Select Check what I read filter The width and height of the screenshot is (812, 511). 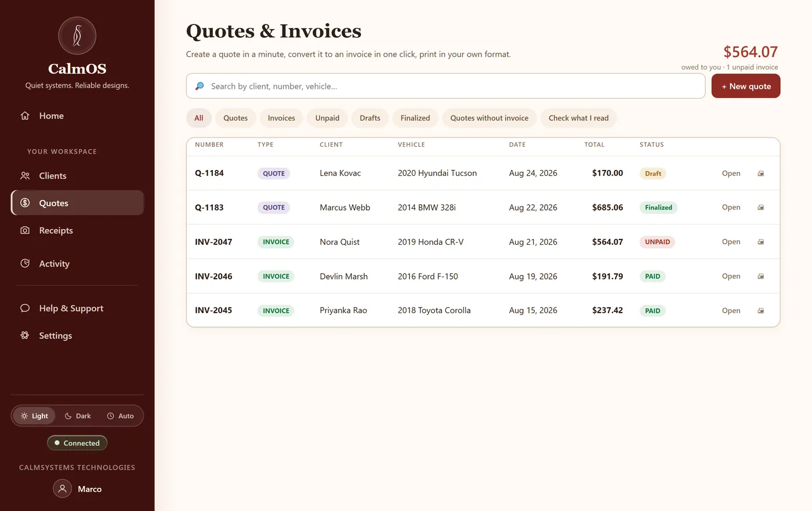coord(579,118)
